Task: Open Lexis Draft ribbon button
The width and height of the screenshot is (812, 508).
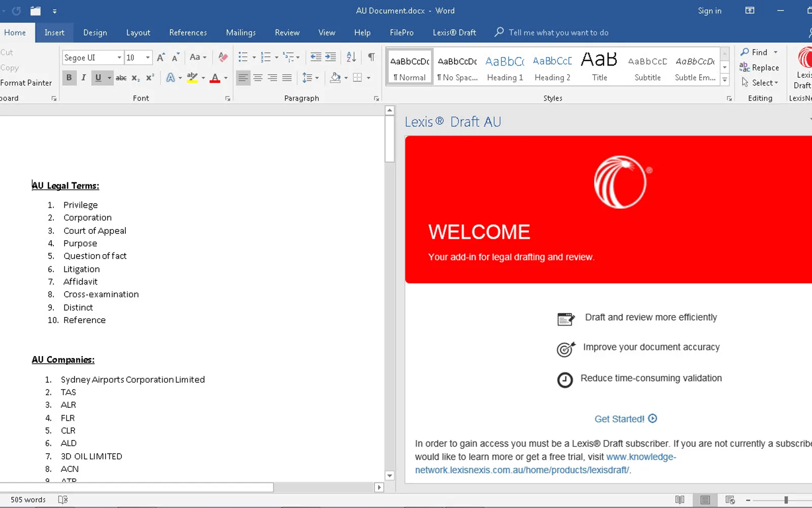Action: 803,69
